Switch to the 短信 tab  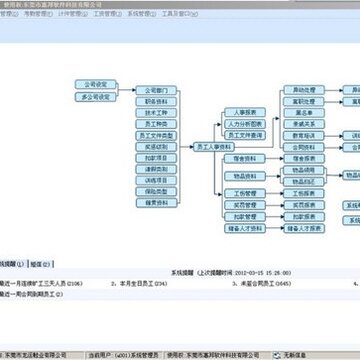click(x=40, y=264)
